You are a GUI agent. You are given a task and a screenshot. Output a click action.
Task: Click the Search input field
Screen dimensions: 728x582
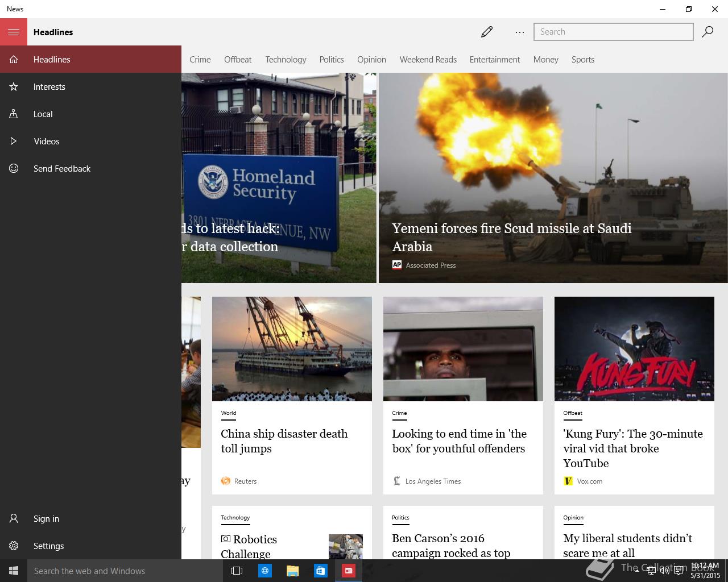click(x=614, y=32)
